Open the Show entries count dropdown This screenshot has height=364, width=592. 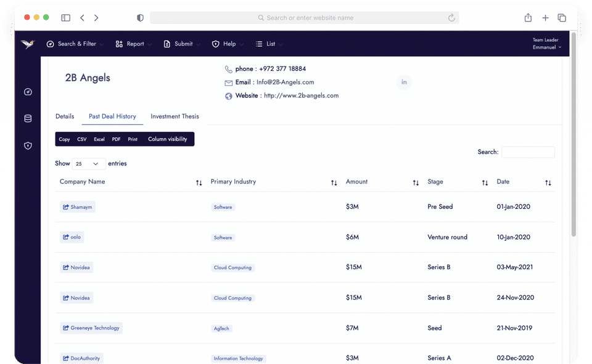[x=89, y=164]
